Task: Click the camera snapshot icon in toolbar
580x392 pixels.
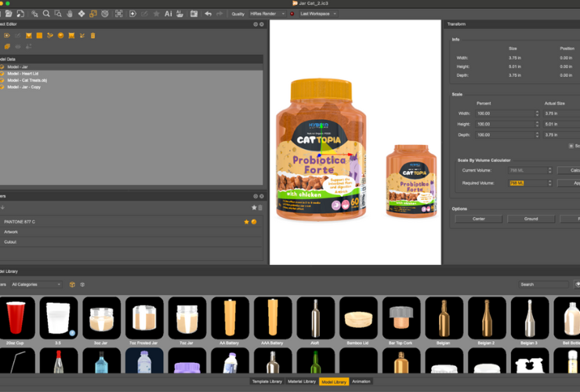Action: 194,13
